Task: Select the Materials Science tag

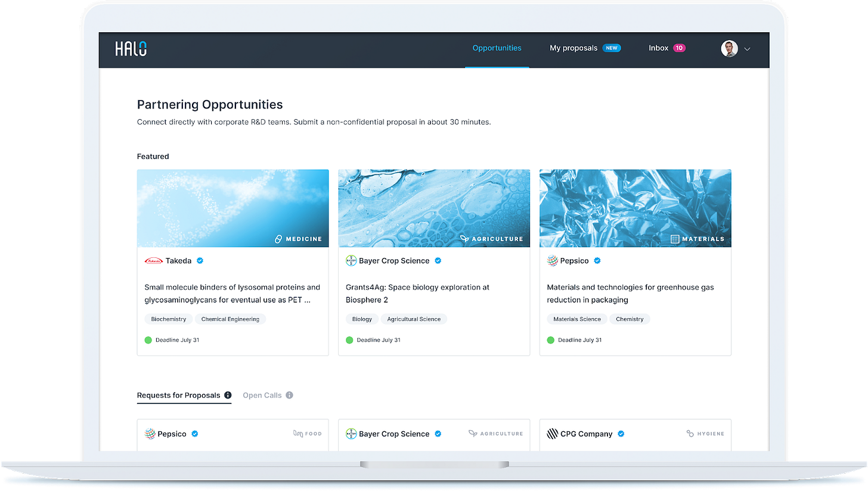Action: pos(577,319)
